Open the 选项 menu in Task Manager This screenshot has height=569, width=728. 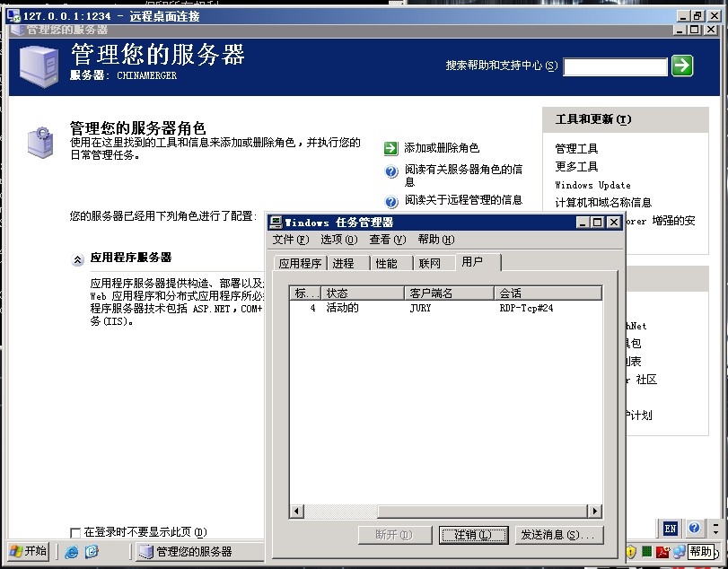point(339,240)
